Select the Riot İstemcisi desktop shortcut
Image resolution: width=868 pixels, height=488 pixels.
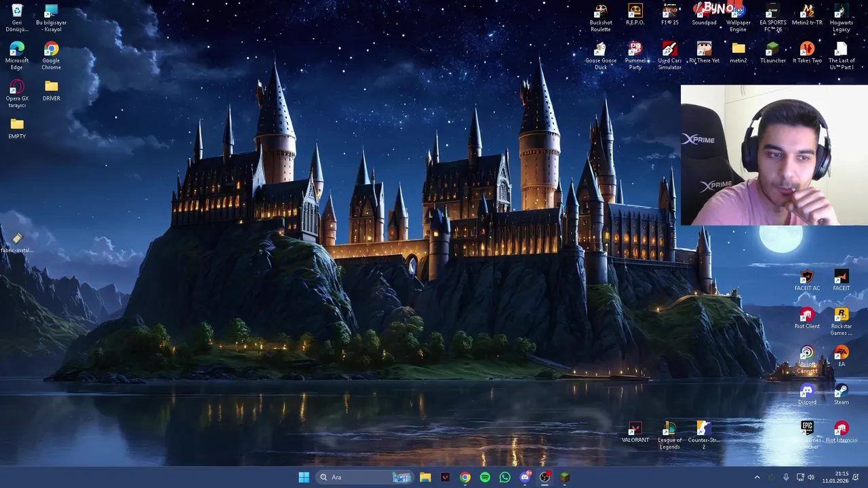tap(841, 432)
